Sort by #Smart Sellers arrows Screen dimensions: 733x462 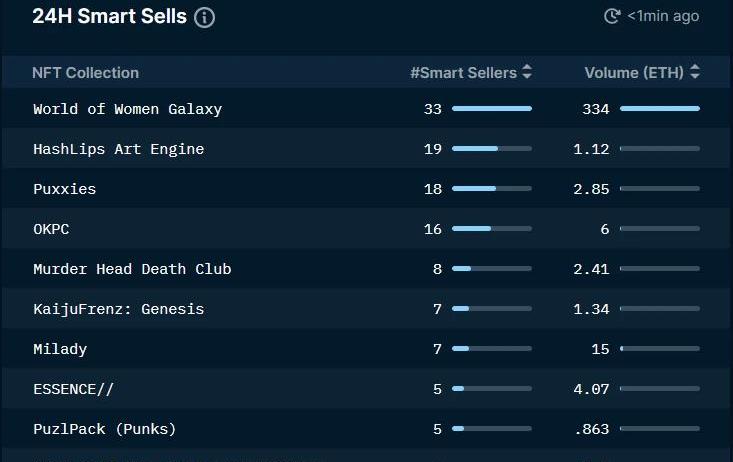click(x=527, y=72)
